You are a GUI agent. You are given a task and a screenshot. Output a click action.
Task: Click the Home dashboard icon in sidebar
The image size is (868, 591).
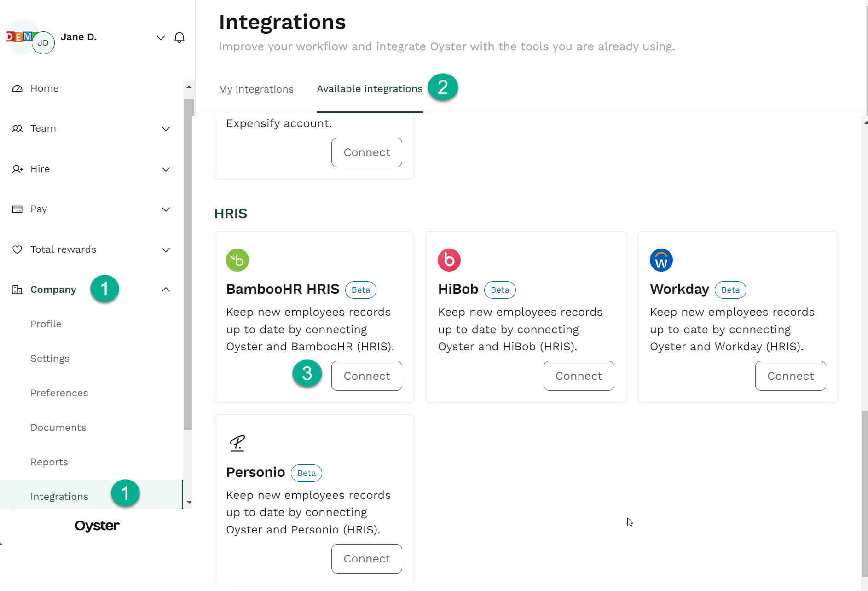tap(17, 88)
